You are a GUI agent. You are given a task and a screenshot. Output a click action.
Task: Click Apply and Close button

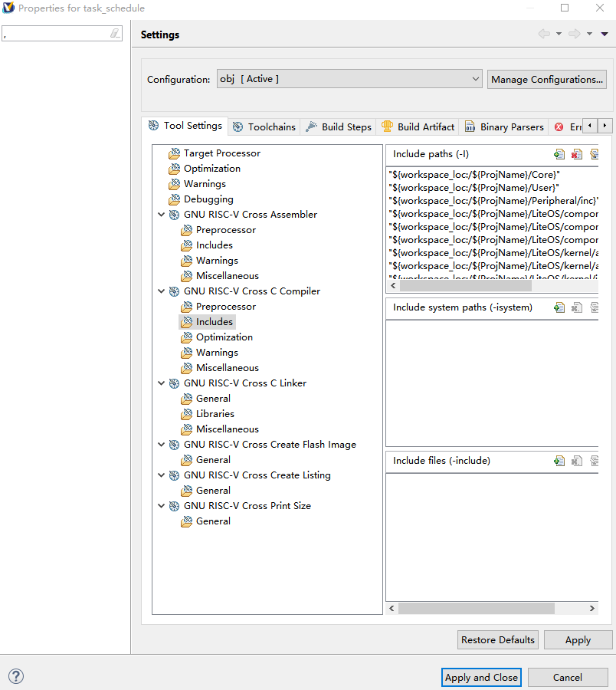481,677
